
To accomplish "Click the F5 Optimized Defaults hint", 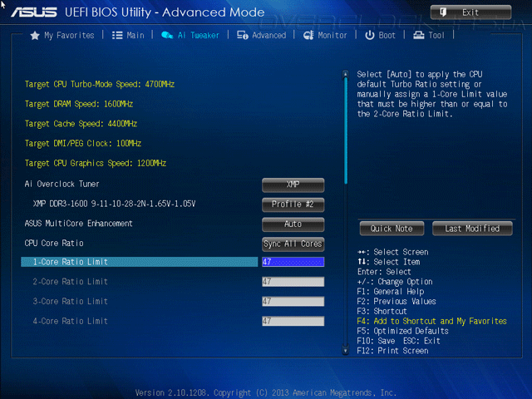I will [402, 331].
